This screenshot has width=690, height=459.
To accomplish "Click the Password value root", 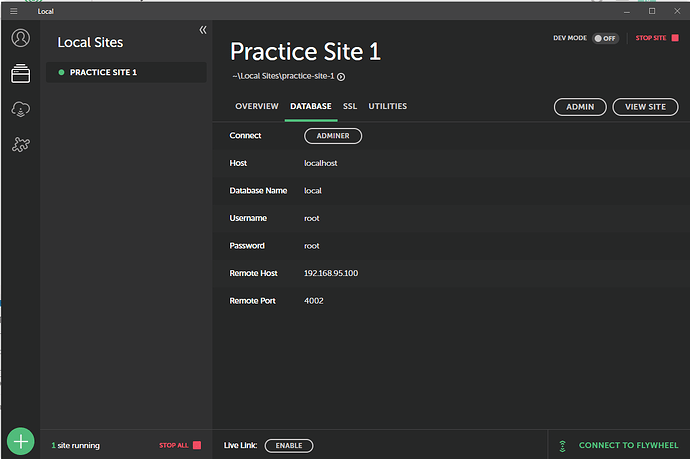I will [x=312, y=246].
